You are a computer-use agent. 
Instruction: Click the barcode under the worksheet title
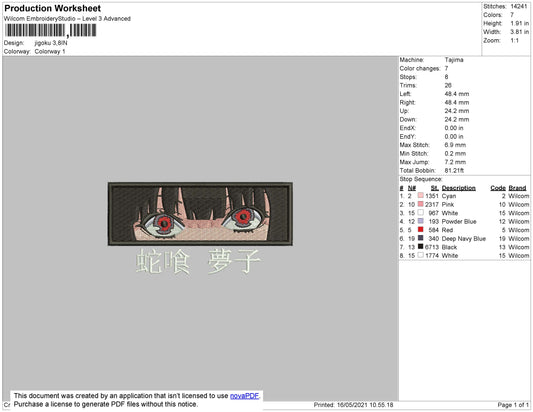point(50,30)
